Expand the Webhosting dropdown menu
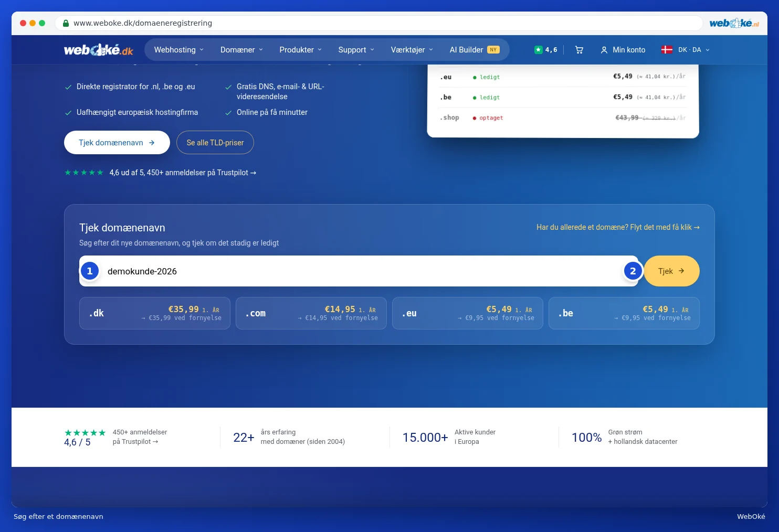 [178, 50]
